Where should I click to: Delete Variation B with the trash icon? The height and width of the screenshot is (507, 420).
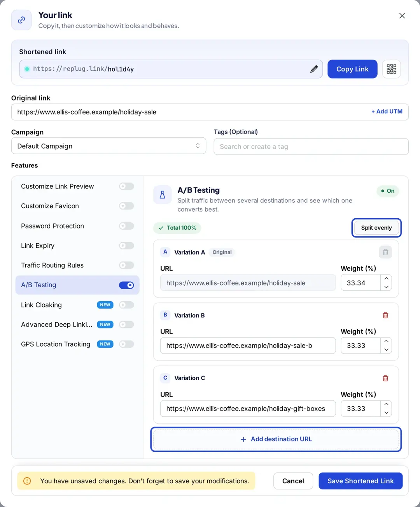pyautogui.click(x=385, y=315)
